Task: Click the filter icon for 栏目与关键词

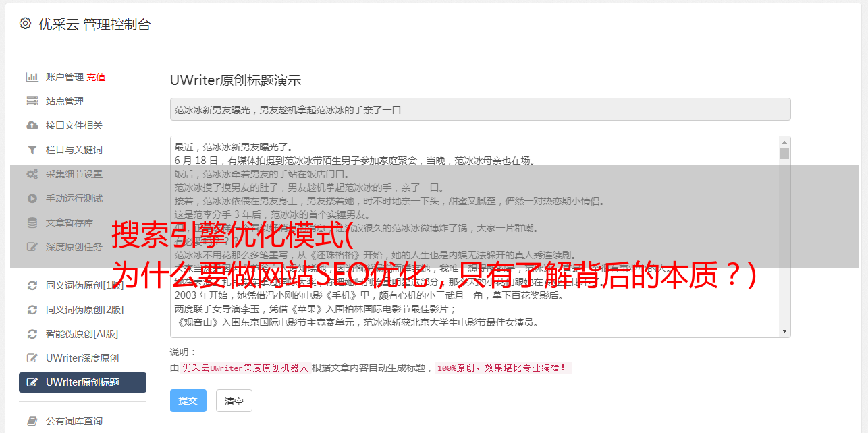Action: click(x=32, y=150)
